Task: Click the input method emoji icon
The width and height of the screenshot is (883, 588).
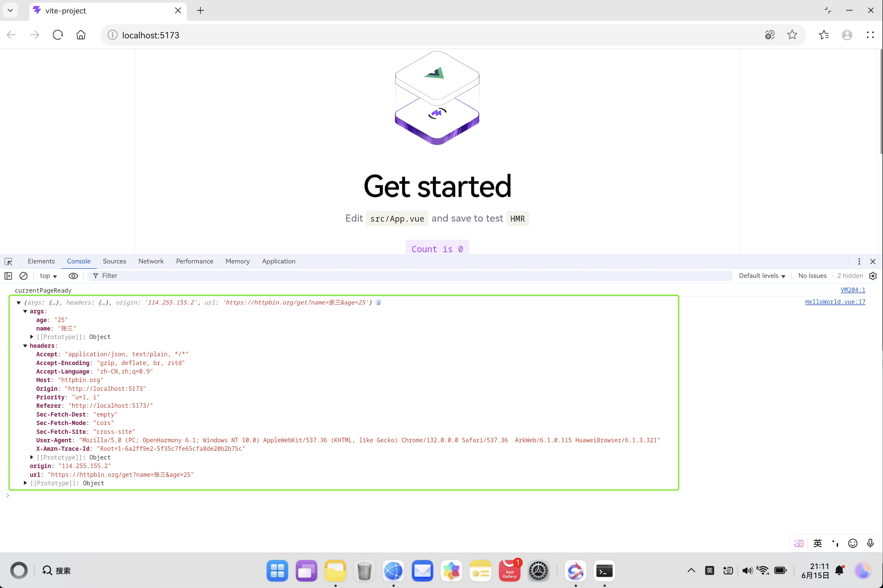Action: [x=853, y=543]
